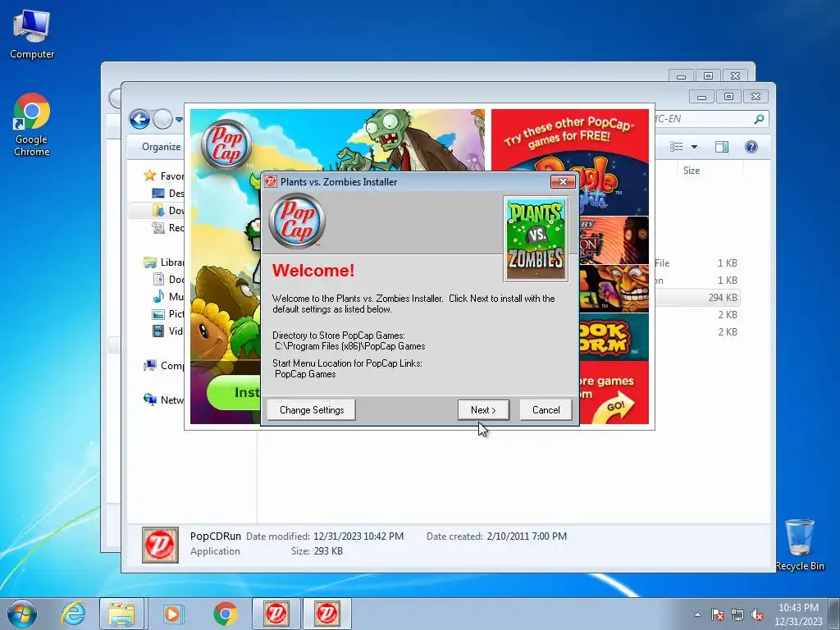Screen dimensions: 840x630
Task: Switch to second PopCap taskbar button
Action: [326, 614]
